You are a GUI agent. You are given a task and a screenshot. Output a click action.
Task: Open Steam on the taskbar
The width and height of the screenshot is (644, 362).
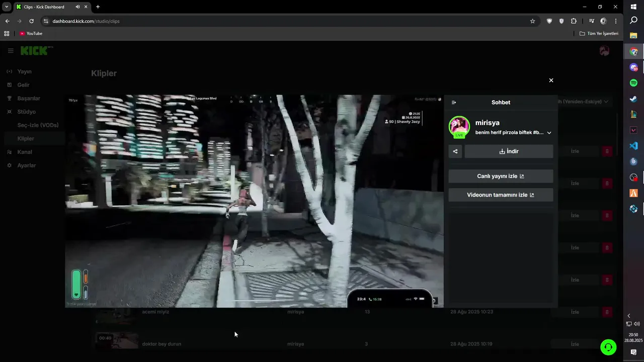(x=633, y=99)
